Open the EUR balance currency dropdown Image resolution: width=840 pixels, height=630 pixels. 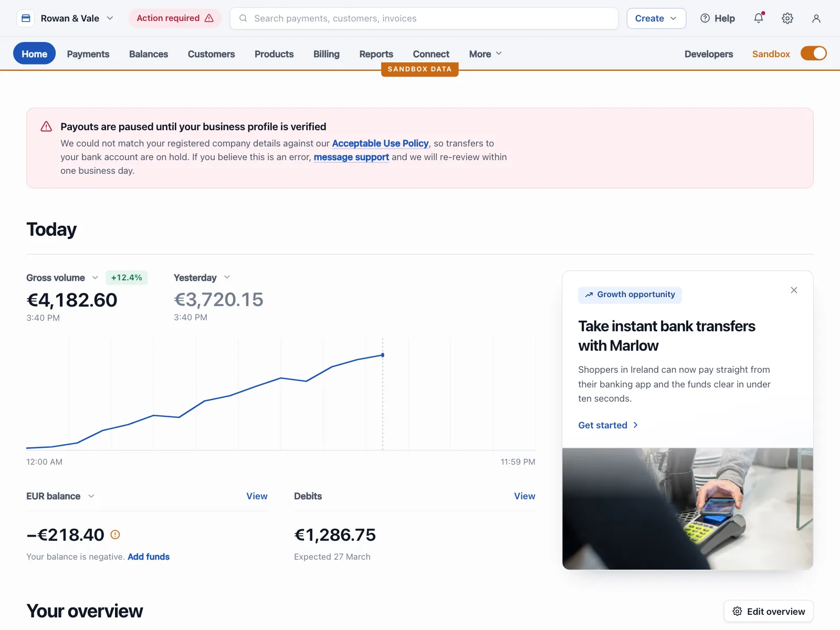(x=91, y=496)
